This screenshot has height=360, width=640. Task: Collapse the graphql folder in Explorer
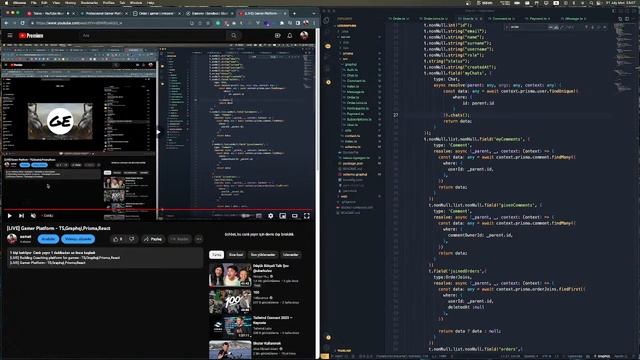click(x=350, y=64)
